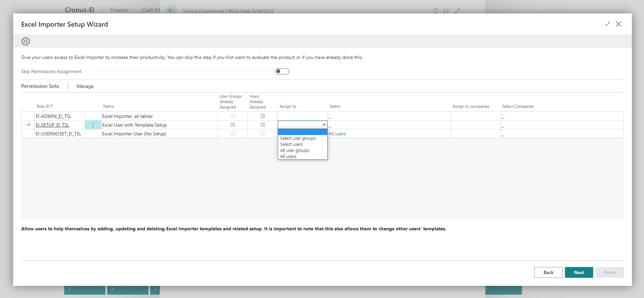Image resolution: width=644 pixels, height=298 pixels.
Task: Go back arrow in Service Connections page
Action: point(171,10)
